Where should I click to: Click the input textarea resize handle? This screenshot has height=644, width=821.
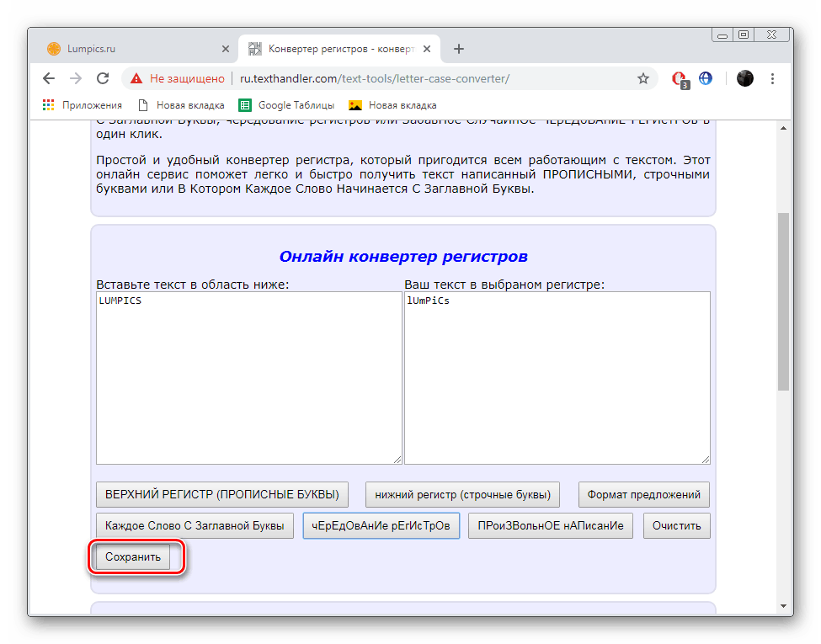(397, 460)
